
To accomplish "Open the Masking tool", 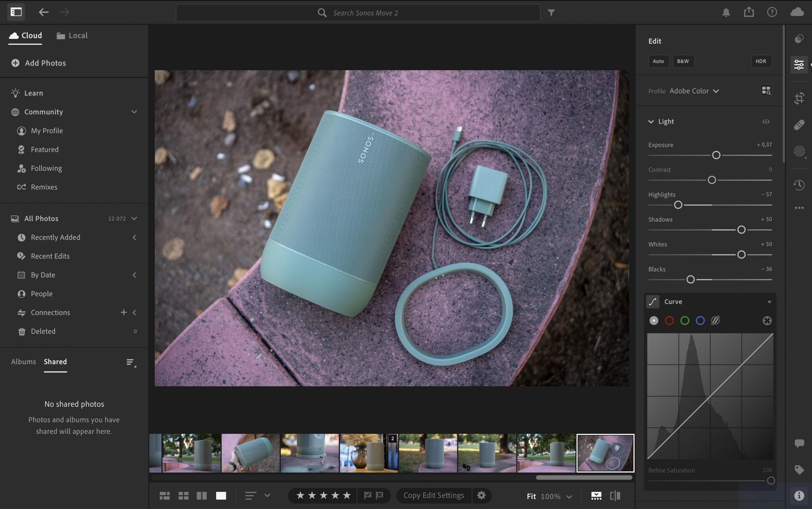I will [799, 151].
